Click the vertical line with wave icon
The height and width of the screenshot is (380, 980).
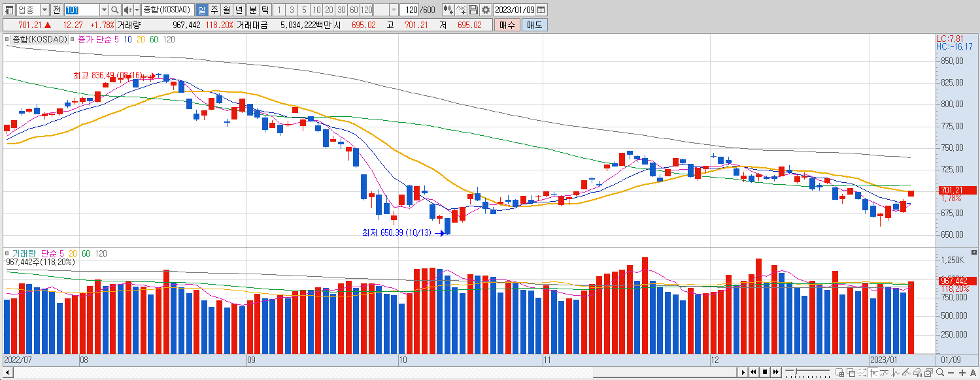click(895, 373)
